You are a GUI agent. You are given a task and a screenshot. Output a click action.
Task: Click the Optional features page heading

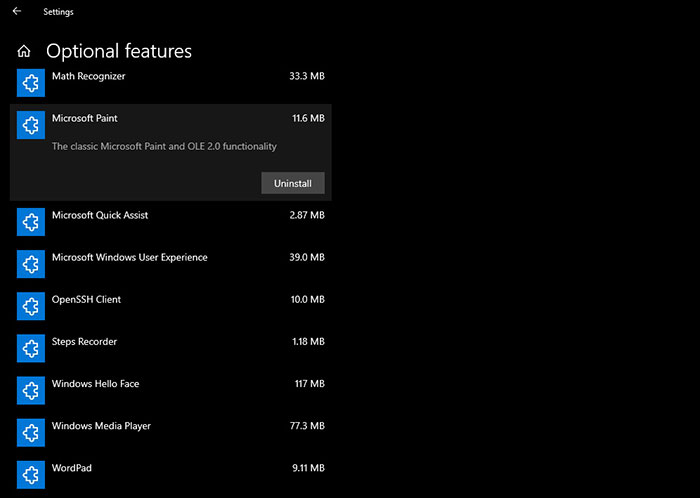tap(119, 51)
